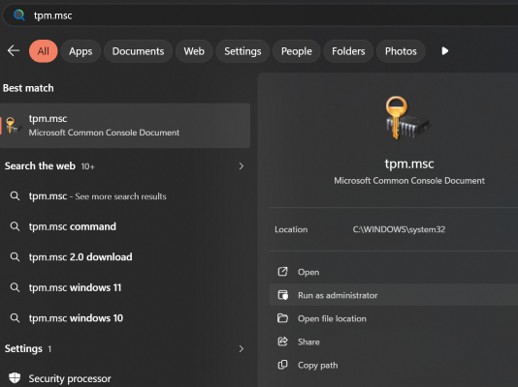The image size is (518, 387).
Task: Click the Share action icon
Action: [x=283, y=341]
